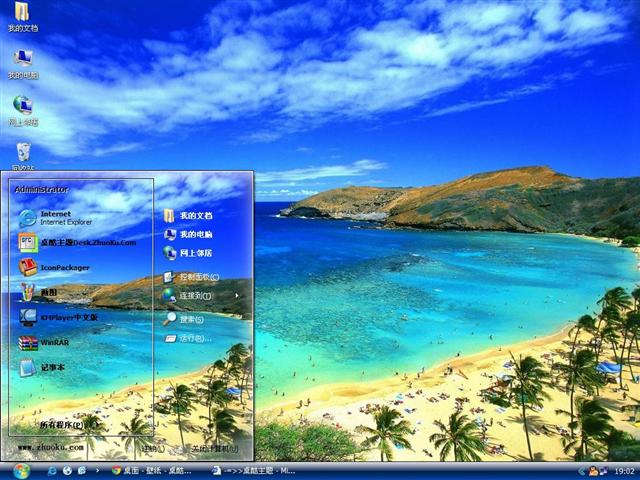
Task: Click the 注销(L) log off button
Action: (153, 449)
